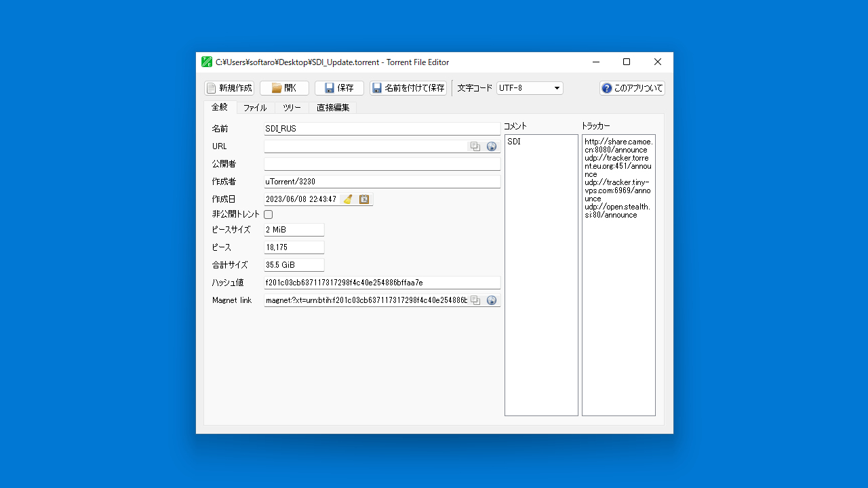Viewport: 868px width, 488px height.
Task: Maximize the Torrent File Editor window
Action: [627, 62]
